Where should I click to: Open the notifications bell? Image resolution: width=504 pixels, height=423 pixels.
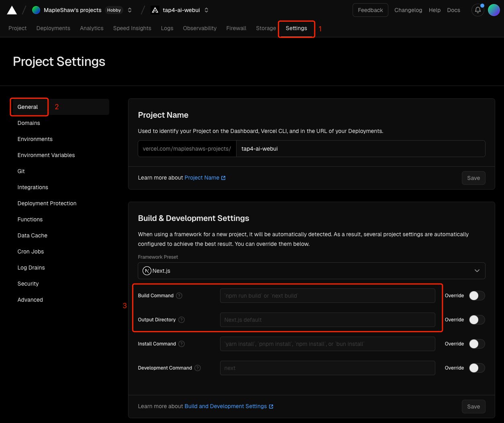point(477,10)
